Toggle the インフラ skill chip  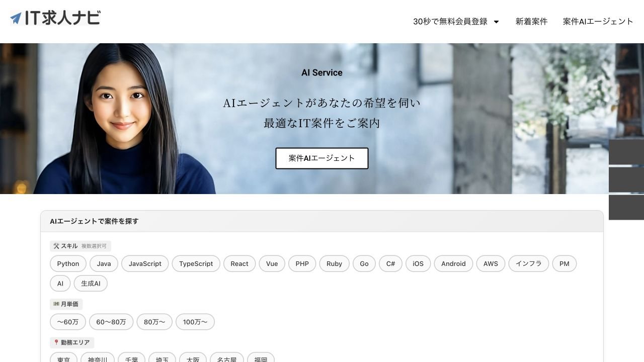click(x=529, y=264)
